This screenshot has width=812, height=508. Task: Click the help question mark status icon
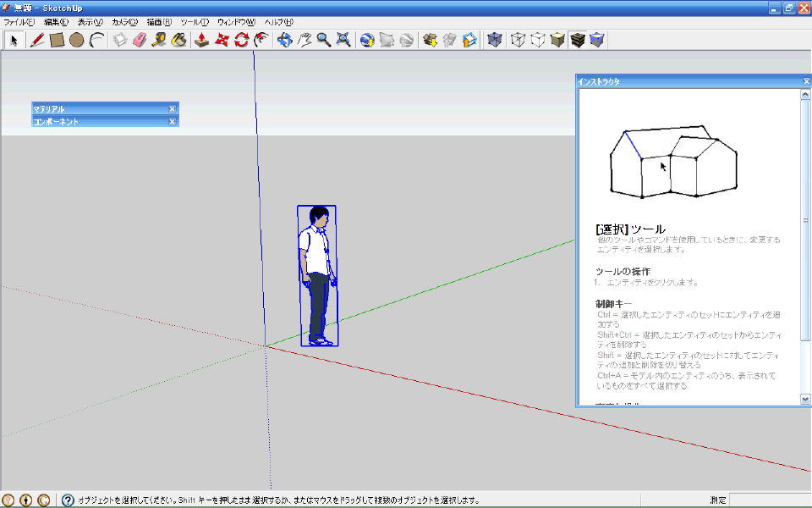(x=68, y=500)
